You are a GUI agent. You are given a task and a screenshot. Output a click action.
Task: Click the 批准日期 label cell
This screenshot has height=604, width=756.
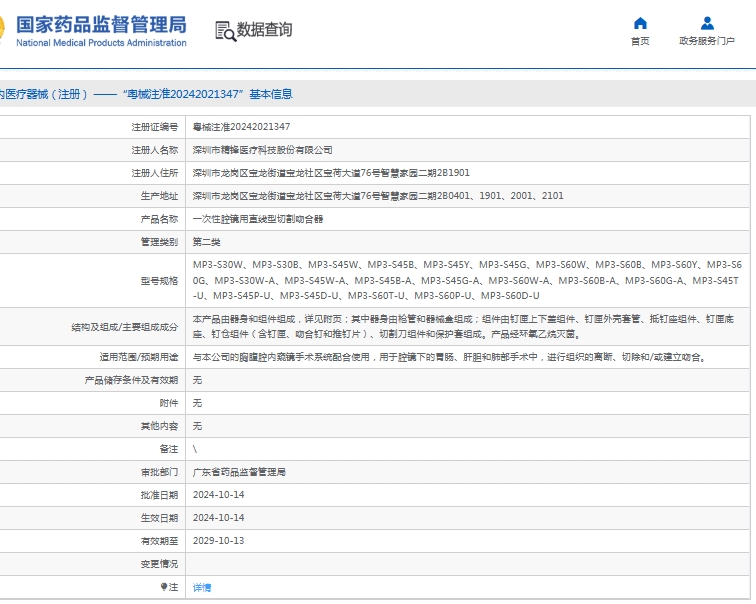point(159,495)
